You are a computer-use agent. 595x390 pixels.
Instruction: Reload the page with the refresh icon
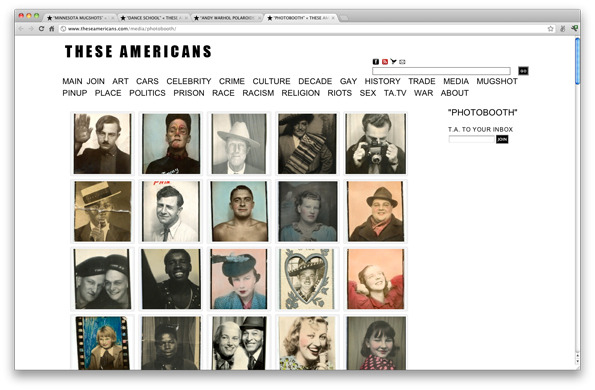coord(41,28)
